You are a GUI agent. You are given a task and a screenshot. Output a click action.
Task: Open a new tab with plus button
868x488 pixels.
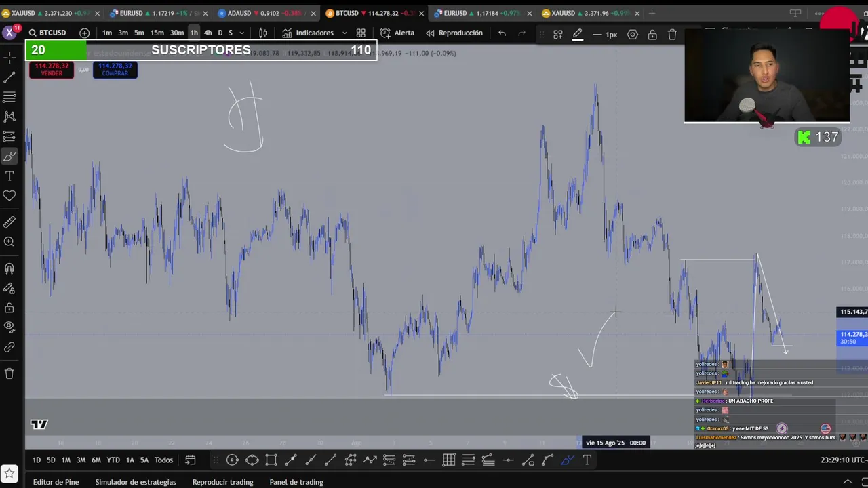pyautogui.click(x=652, y=13)
